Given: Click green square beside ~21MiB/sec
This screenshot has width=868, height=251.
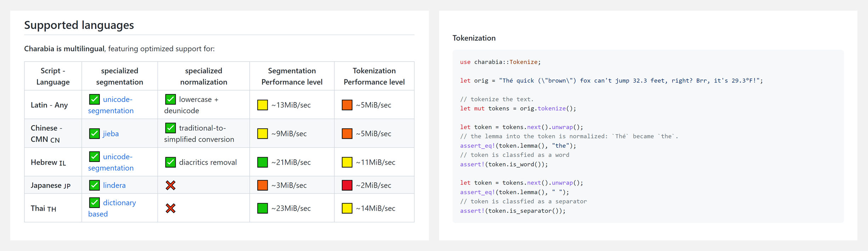Looking at the screenshot, I should coord(262,162).
